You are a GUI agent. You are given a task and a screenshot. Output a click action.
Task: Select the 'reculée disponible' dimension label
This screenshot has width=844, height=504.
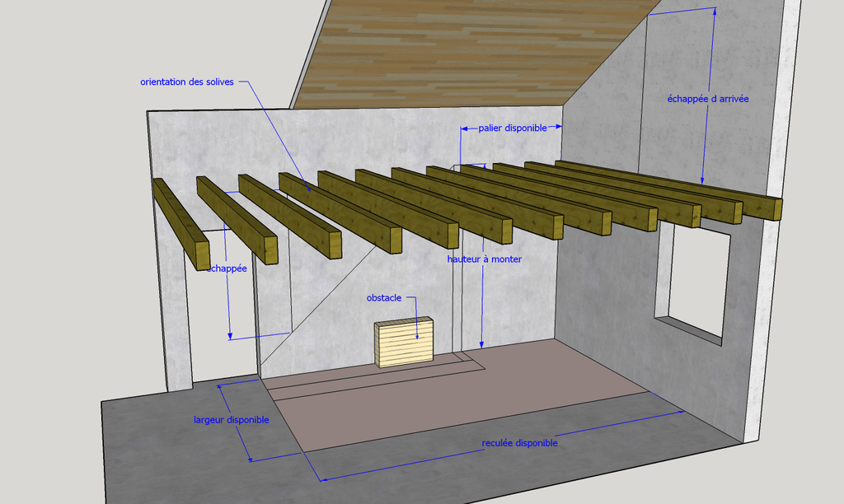519,443
